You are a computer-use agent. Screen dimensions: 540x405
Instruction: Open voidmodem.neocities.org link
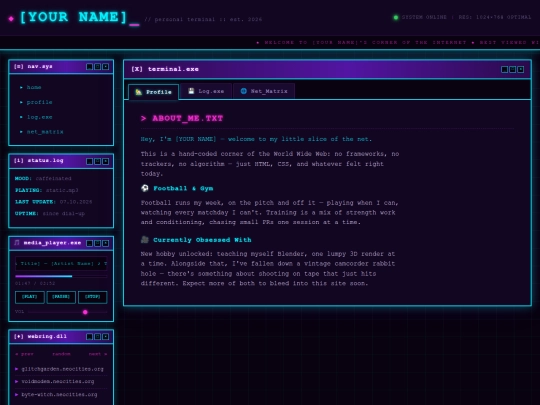[x=58, y=382]
